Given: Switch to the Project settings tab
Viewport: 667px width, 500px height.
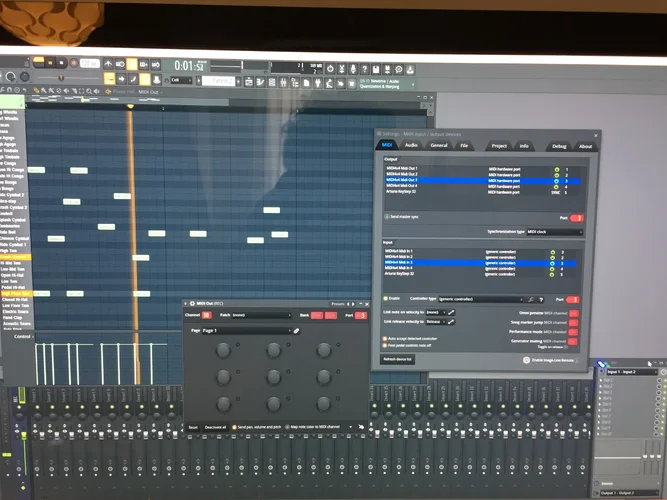Looking at the screenshot, I should pos(499,146).
